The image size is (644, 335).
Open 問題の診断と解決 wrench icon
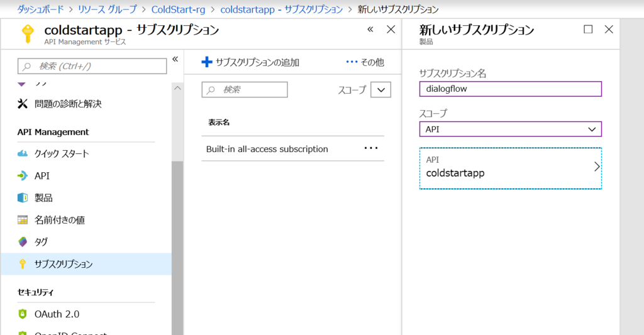click(x=23, y=104)
